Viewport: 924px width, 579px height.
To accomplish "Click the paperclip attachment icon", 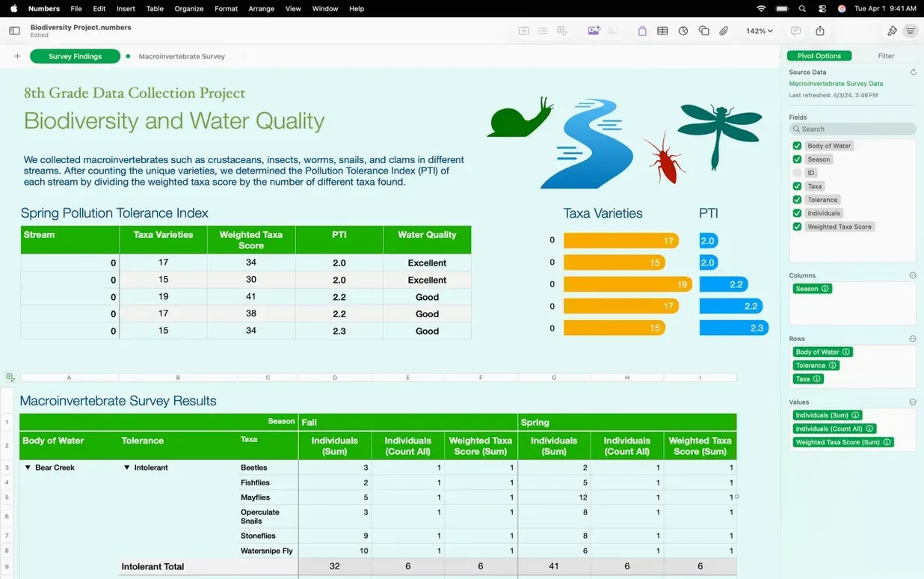I will pos(724,31).
